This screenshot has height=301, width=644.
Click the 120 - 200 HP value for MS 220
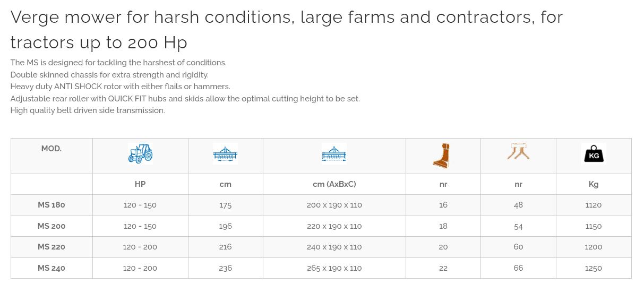pos(140,247)
